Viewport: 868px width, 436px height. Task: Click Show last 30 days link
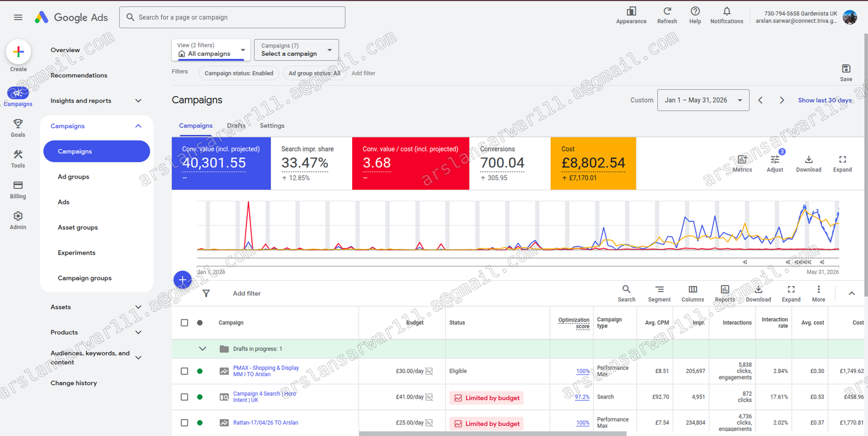(825, 100)
